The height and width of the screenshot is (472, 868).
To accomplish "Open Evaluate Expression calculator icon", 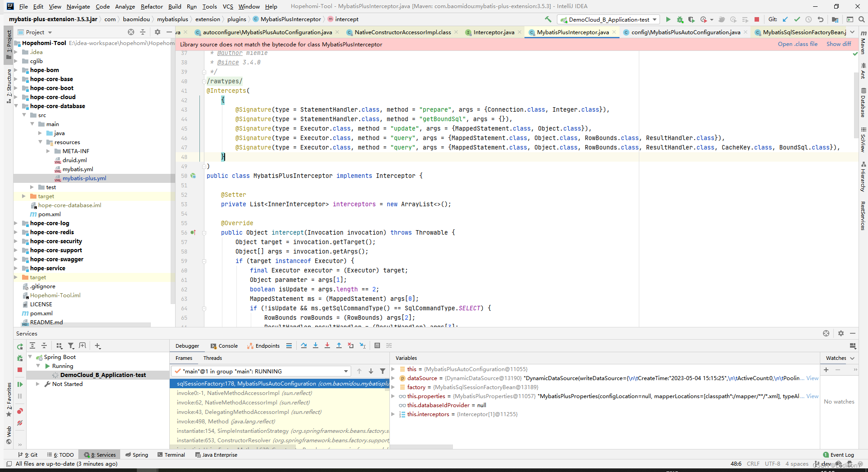I will pos(377,345).
